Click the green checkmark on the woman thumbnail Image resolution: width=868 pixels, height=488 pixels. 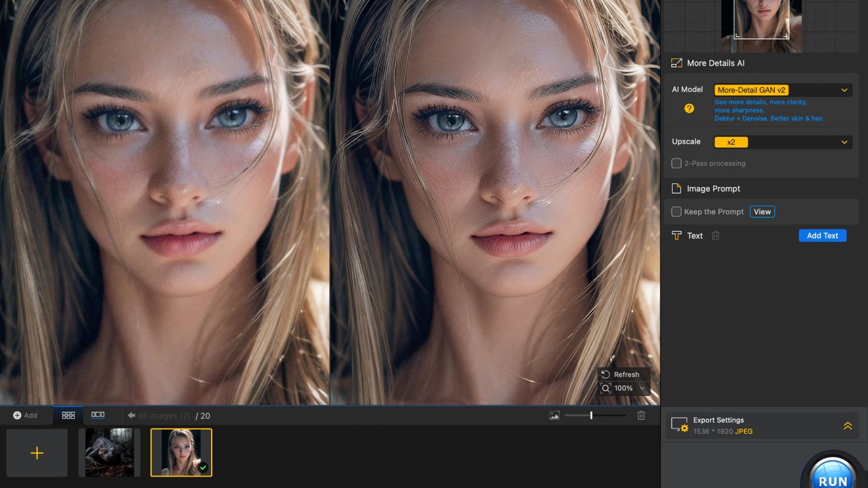[x=203, y=468]
